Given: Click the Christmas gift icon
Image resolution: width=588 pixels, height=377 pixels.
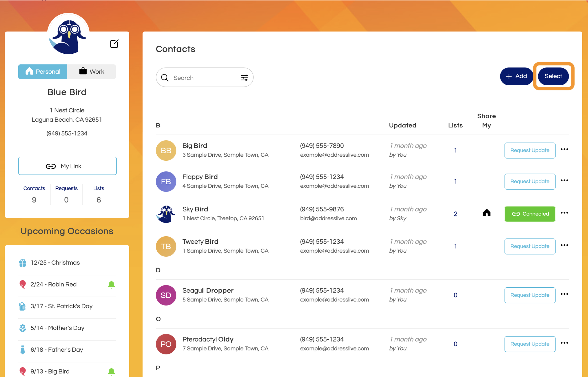Looking at the screenshot, I should click(23, 263).
